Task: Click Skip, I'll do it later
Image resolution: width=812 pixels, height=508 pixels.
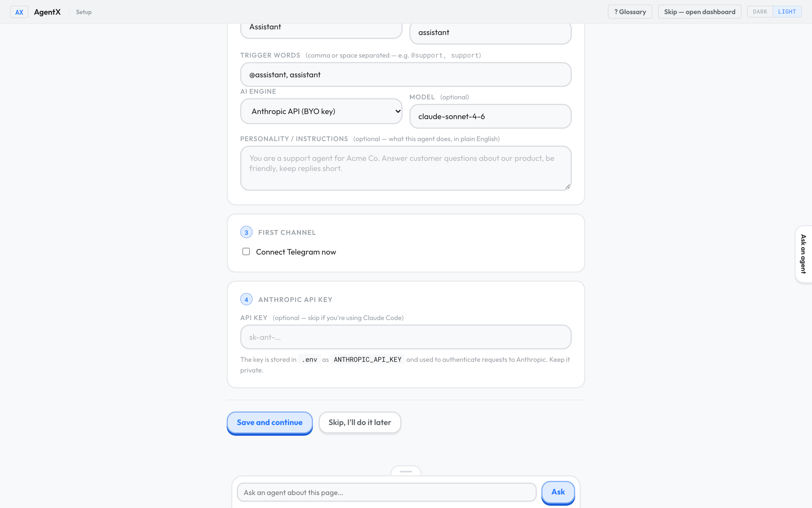Action: 360,422
